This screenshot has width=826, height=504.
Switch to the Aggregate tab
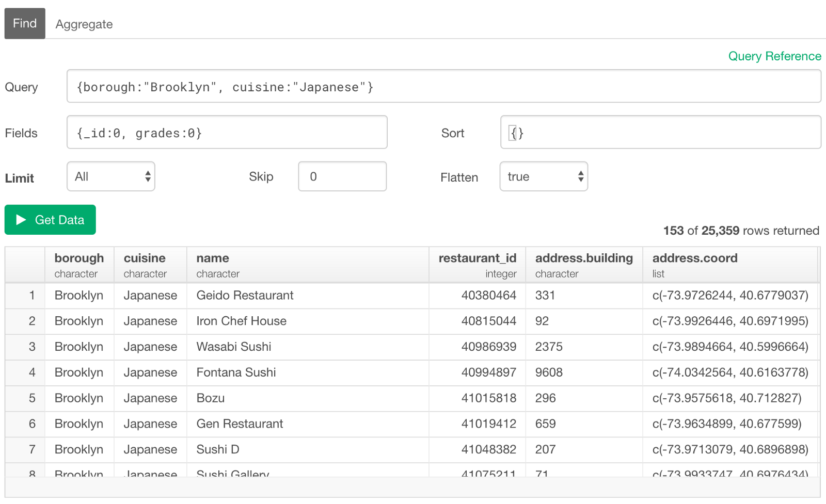84,24
